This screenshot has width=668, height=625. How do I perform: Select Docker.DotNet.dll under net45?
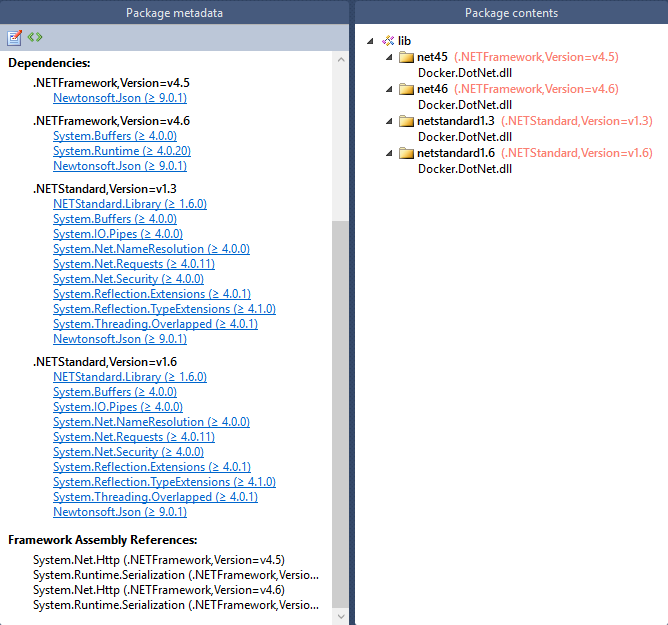[x=465, y=73]
